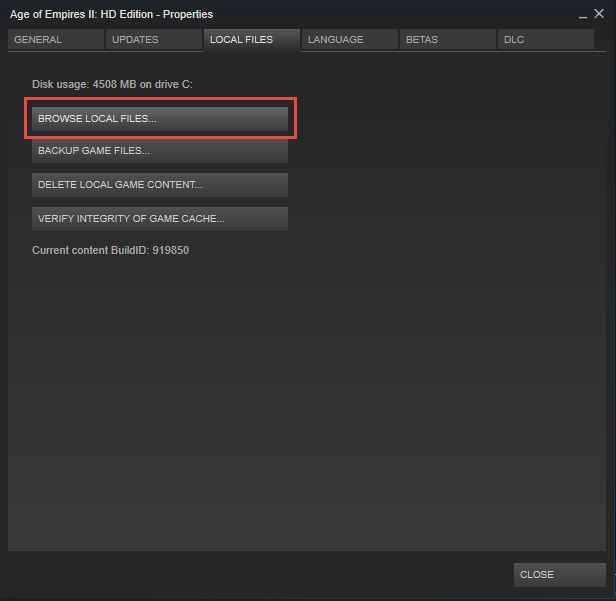
Task: Click the Disk usage 4508 MB text
Action: (x=112, y=84)
